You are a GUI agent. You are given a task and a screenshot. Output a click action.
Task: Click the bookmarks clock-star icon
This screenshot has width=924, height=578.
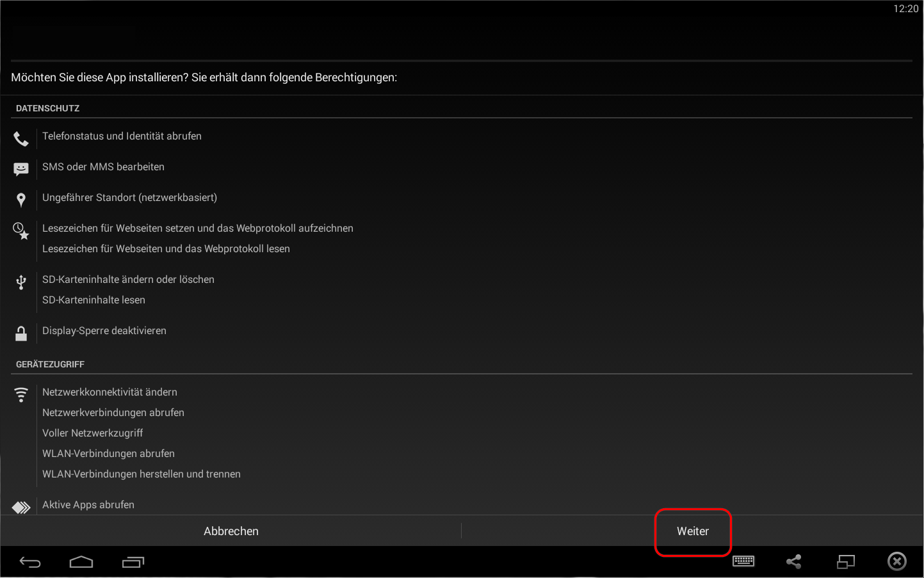click(x=21, y=231)
